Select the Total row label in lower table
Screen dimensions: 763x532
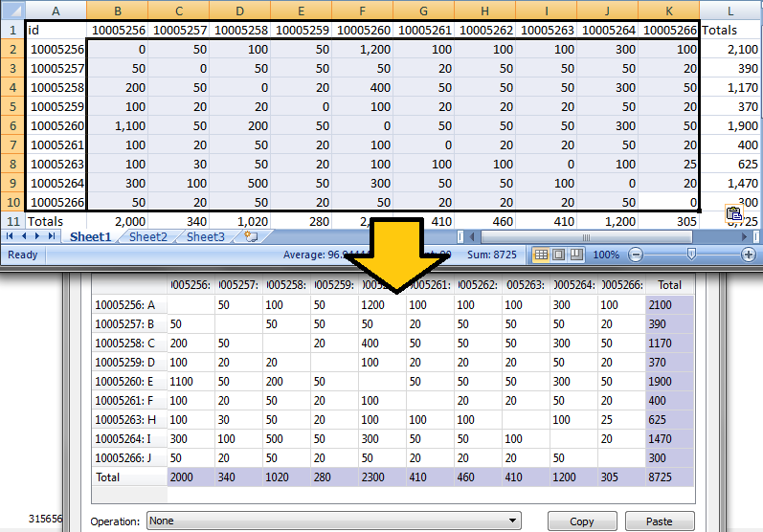pyautogui.click(x=129, y=477)
